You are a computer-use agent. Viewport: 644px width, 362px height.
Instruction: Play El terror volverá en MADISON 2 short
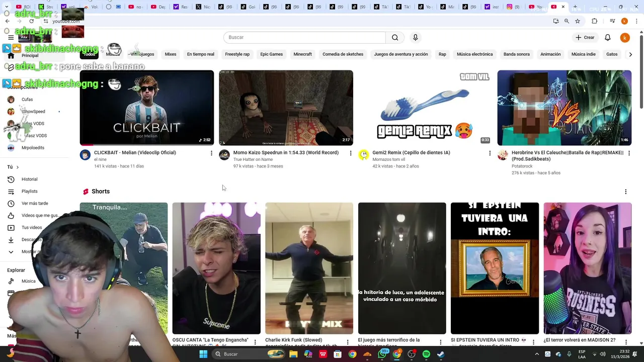click(587, 268)
